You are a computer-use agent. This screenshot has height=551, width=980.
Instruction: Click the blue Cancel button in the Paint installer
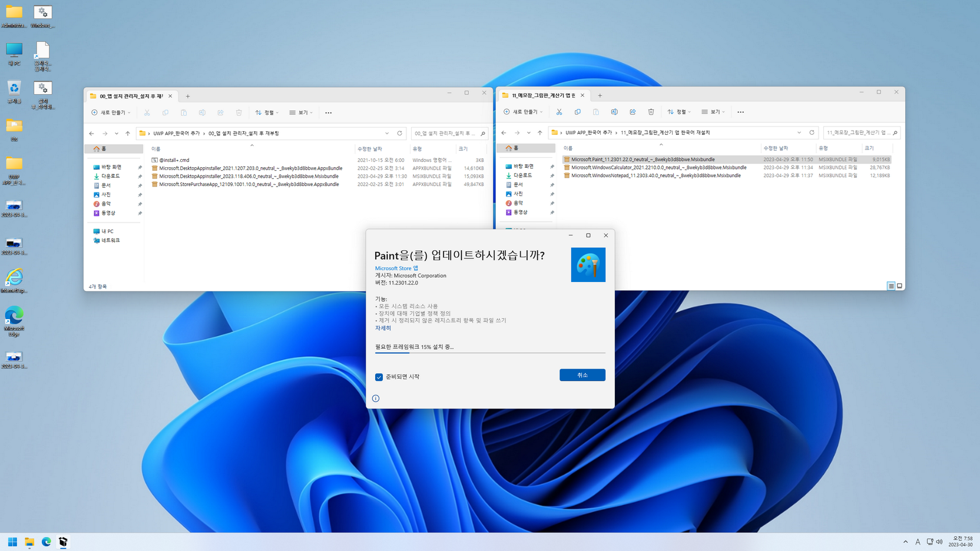[582, 375]
